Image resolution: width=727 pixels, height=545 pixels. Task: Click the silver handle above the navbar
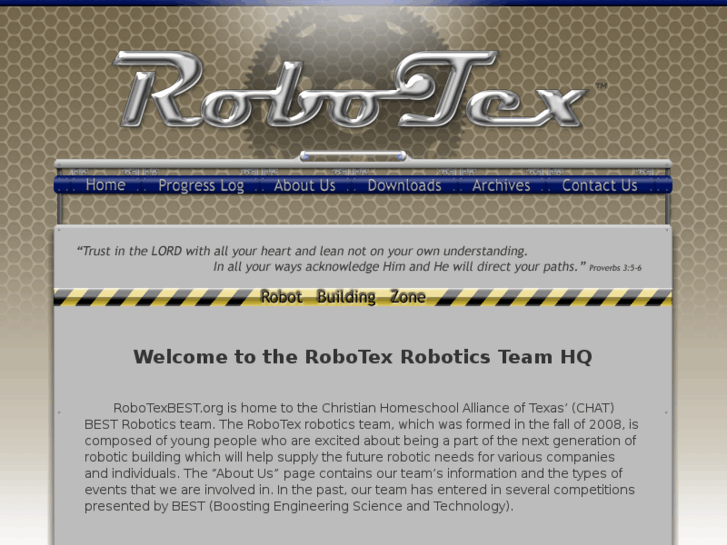pyautogui.click(x=353, y=156)
